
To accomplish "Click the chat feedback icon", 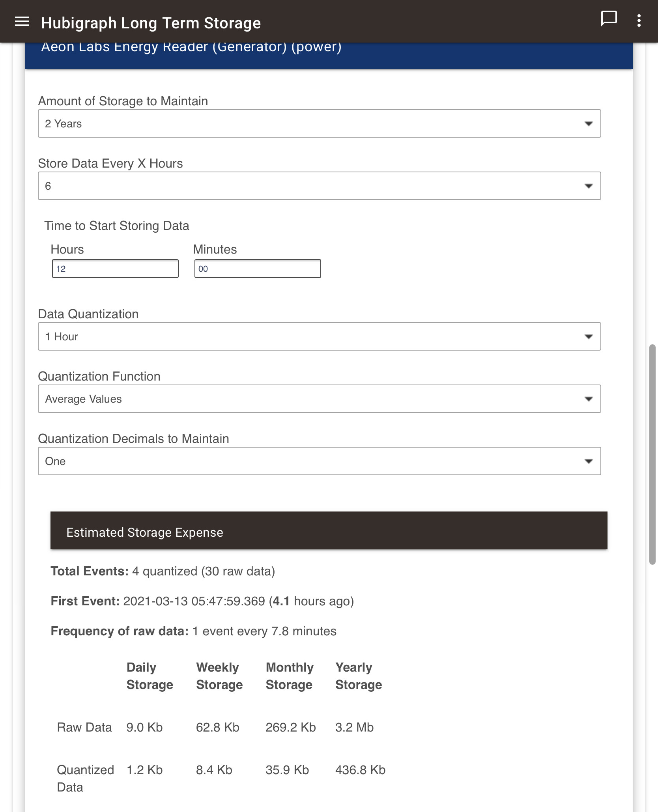I will pyautogui.click(x=608, y=19).
